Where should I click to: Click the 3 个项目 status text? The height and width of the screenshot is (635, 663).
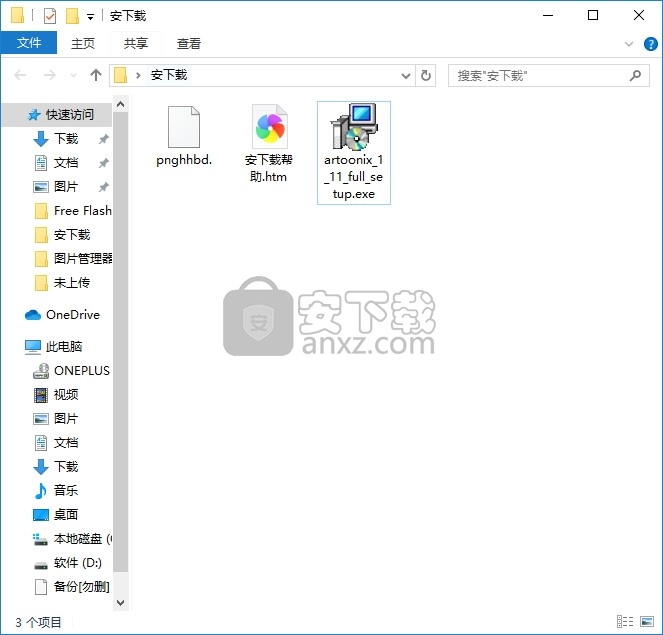click(38, 622)
